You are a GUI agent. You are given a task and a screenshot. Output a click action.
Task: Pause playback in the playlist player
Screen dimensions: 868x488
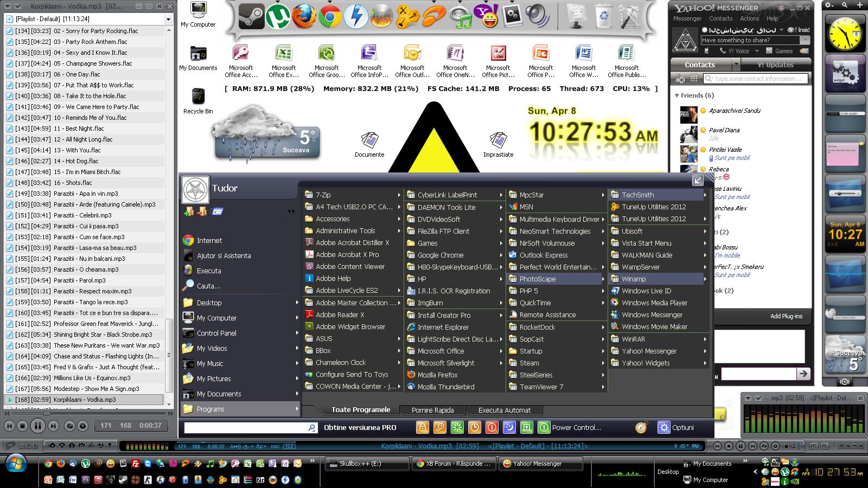click(37, 426)
